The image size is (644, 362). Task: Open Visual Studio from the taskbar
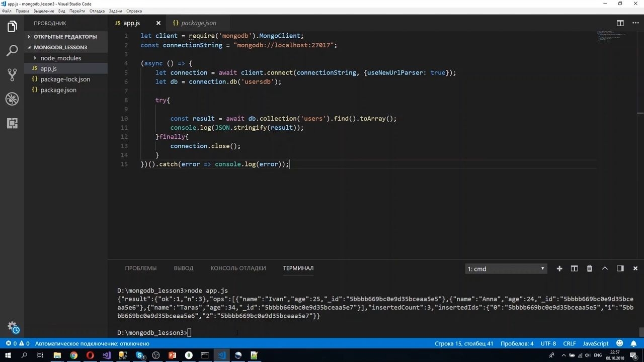coord(106,355)
